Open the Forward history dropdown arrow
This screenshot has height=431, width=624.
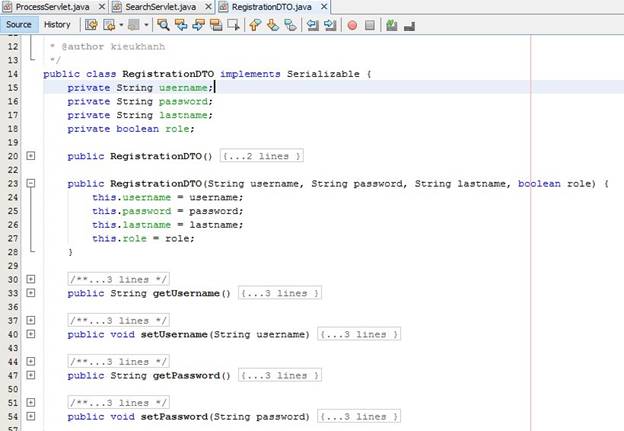point(146,25)
